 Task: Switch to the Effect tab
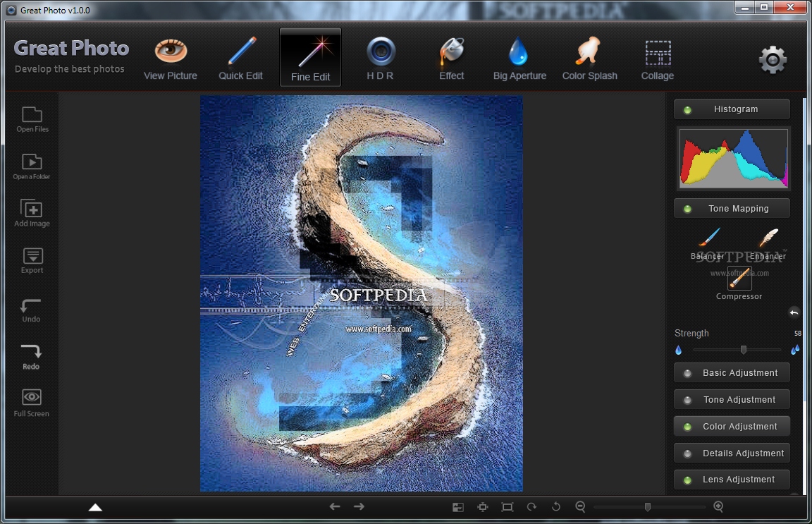[x=452, y=60]
